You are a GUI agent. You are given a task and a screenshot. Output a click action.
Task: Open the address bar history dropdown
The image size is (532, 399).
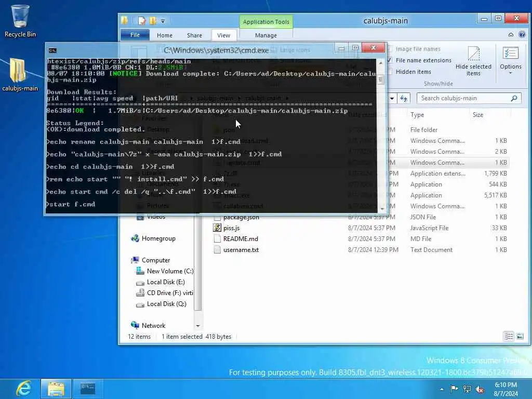[x=392, y=98]
